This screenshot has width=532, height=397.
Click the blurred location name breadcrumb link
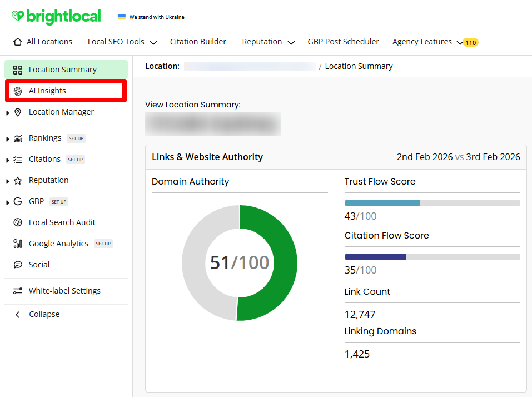(250, 66)
